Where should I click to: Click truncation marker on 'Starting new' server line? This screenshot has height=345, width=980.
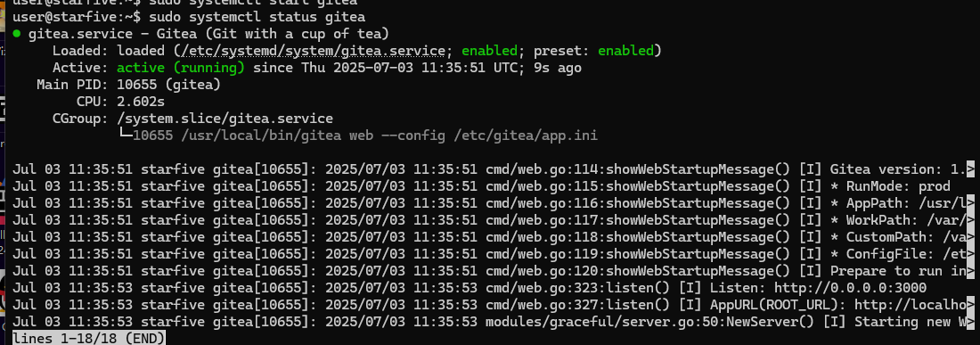tap(970, 322)
